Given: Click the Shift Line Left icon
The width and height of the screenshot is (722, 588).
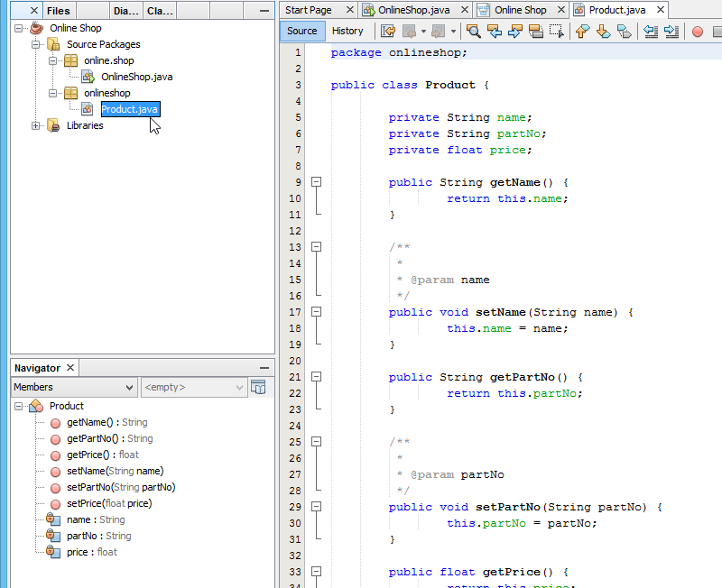Looking at the screenshot, I should (x=651, y=32).
